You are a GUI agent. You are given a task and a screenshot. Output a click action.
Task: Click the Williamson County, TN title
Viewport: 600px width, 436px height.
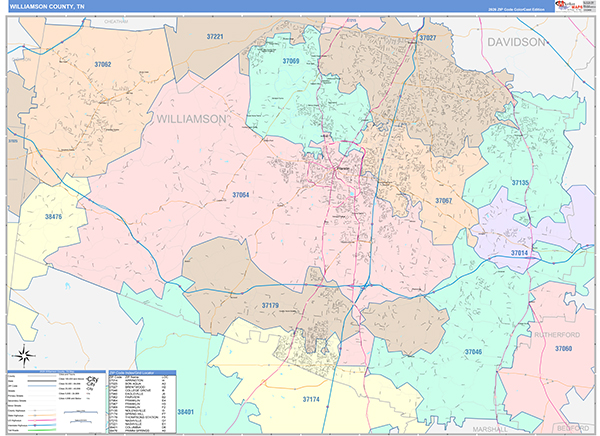(x=47, y=7)
